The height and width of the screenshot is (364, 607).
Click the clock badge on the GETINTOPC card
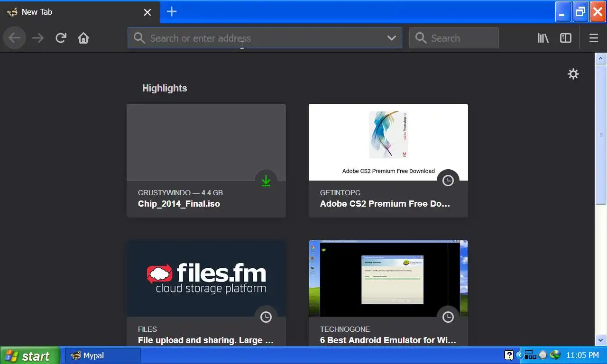point(448,181)
